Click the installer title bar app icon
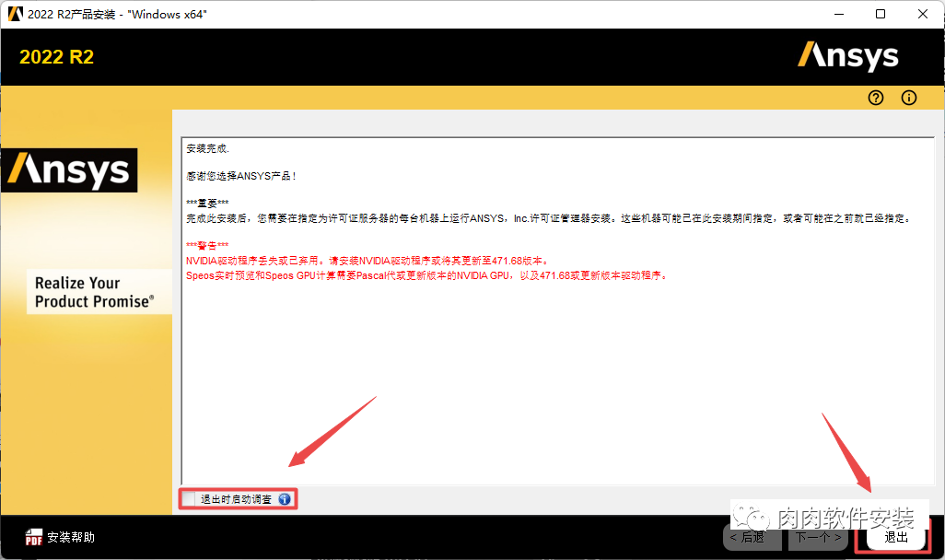The height and width of the screenshot is (560, 945). pyautogui.click(x=15, y=14)
